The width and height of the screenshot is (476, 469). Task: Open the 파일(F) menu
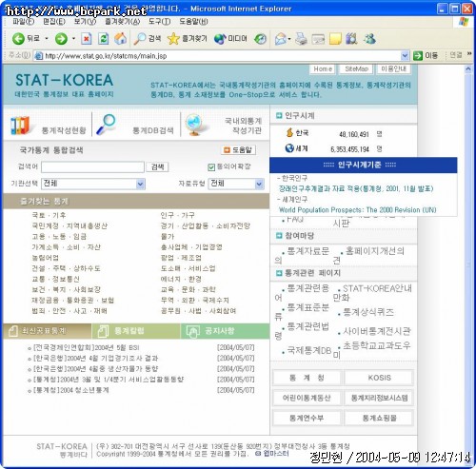click(24, 22)
